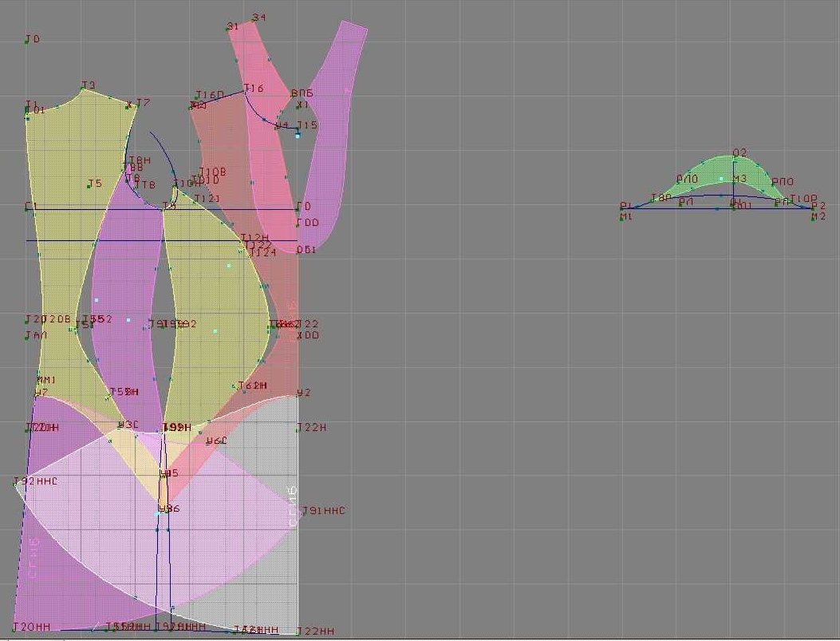840x641 pixels.
Task: Select point T91HHC right of the skirt
Action: pos(300,512)
